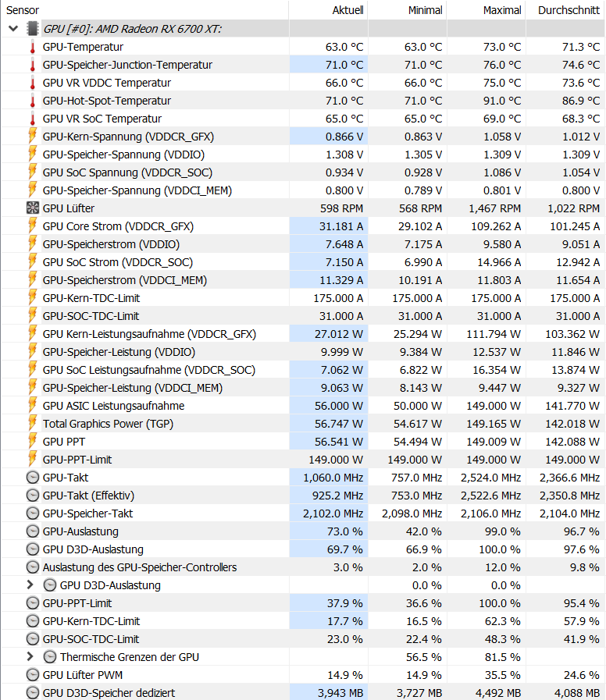This screenshot has width=606, height=700.
Task: Click lightning icon beside GPU Core Strom
Action: point(32,226)
